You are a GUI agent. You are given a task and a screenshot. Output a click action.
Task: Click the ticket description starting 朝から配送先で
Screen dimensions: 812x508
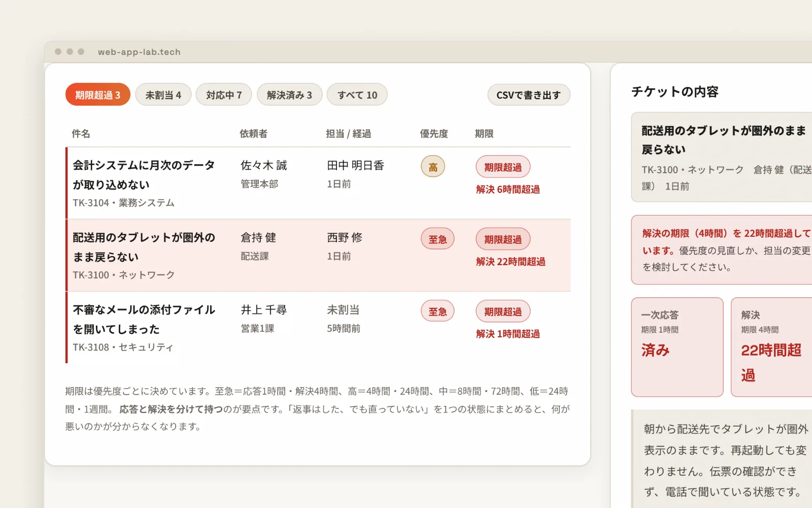click(x=723, y=460)
